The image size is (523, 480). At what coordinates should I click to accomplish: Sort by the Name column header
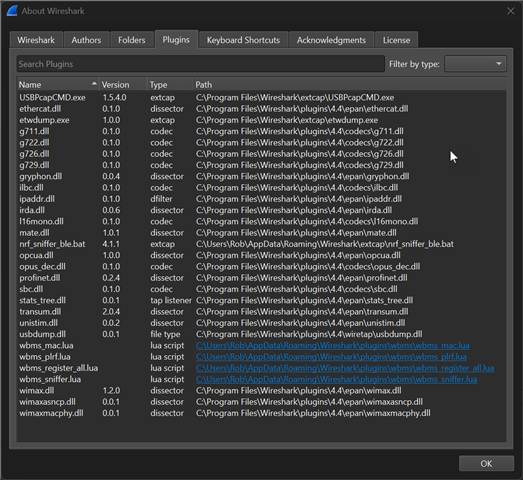point(58,85)
